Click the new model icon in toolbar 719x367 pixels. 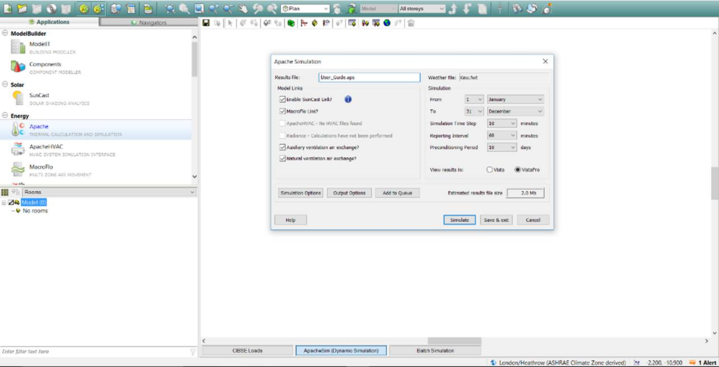coord(8,9)
